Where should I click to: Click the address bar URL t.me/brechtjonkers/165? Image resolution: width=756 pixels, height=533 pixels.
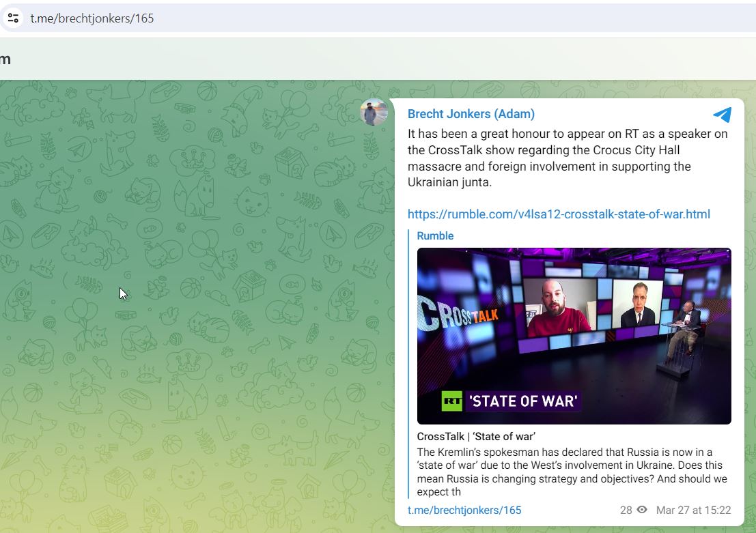[92, 18]
